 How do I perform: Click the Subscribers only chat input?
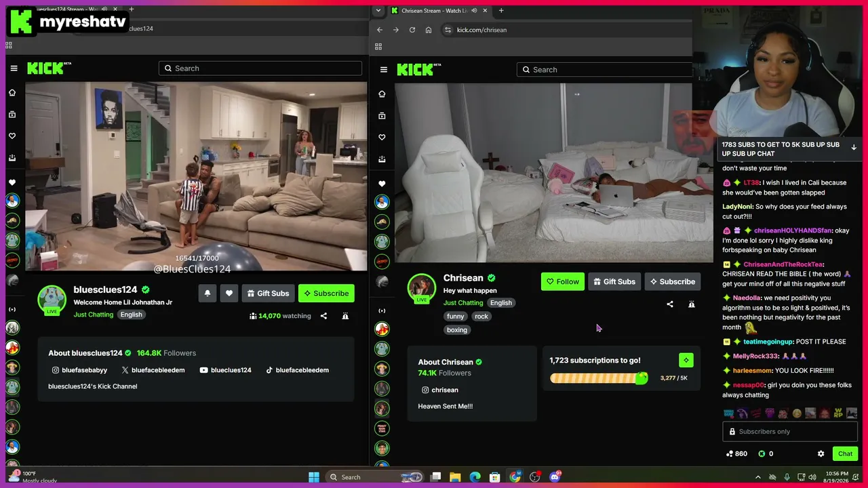(x=791, y=432)
